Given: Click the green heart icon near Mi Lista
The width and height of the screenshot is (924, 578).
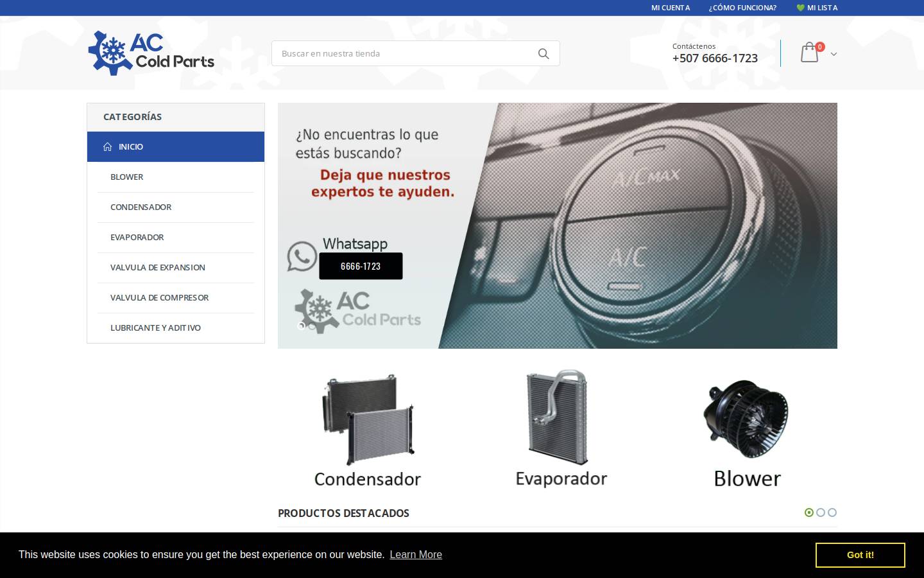Looking at the screenshot, I should click(800, 8).
